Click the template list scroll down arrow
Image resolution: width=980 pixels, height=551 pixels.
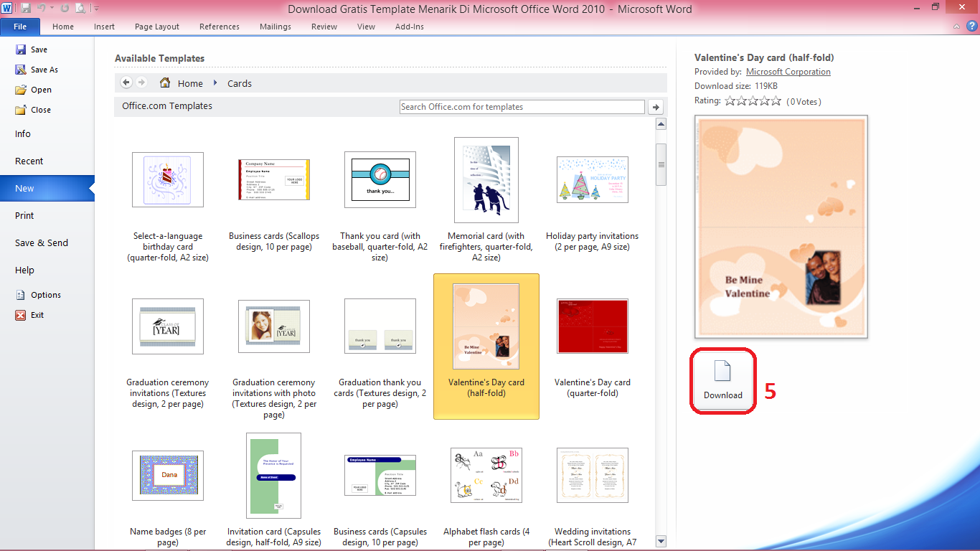point(661,541)
